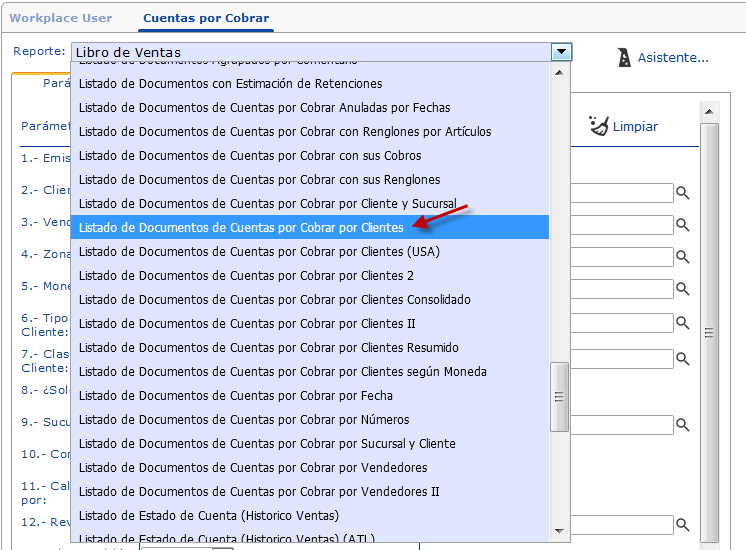Click the report list scrollbar thumb
The height and width of the screenshot is (550, 746).
tap(560, 397)
